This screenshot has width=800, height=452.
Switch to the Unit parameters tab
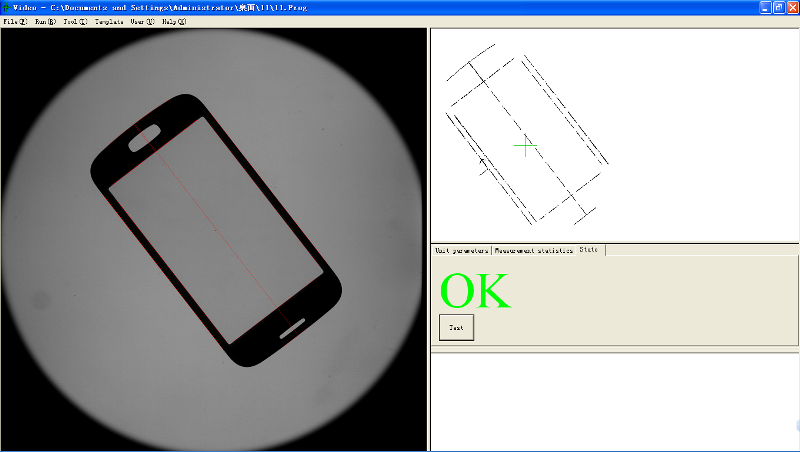[x=461, y=250]
